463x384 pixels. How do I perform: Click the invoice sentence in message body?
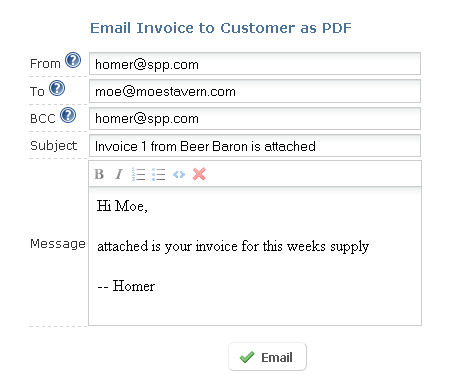(233, 247)
